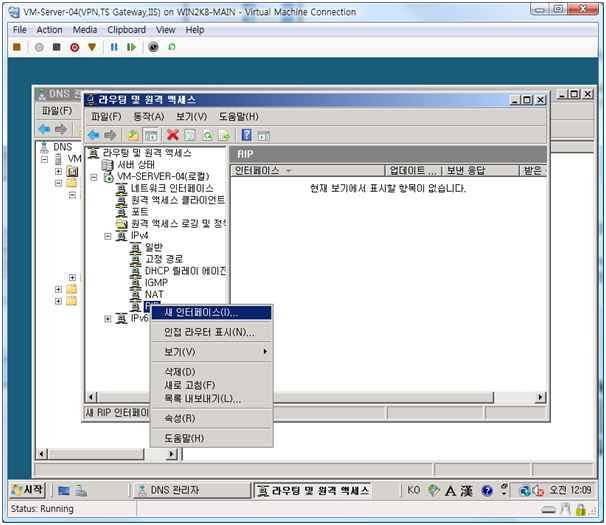The image size is (606, 525).
Task: Select 새 인터페이스(I)... from context menu
Action: click(x=211, y=312)
